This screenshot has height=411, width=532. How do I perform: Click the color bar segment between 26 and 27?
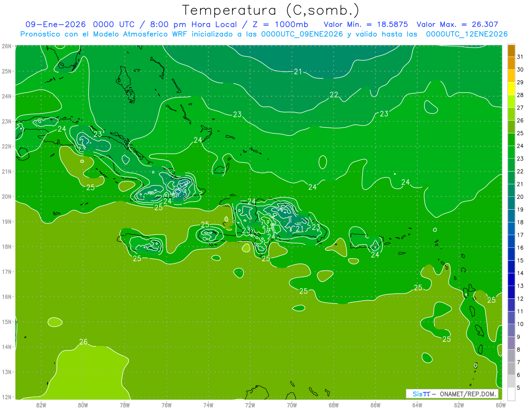[x=511, y=114]
